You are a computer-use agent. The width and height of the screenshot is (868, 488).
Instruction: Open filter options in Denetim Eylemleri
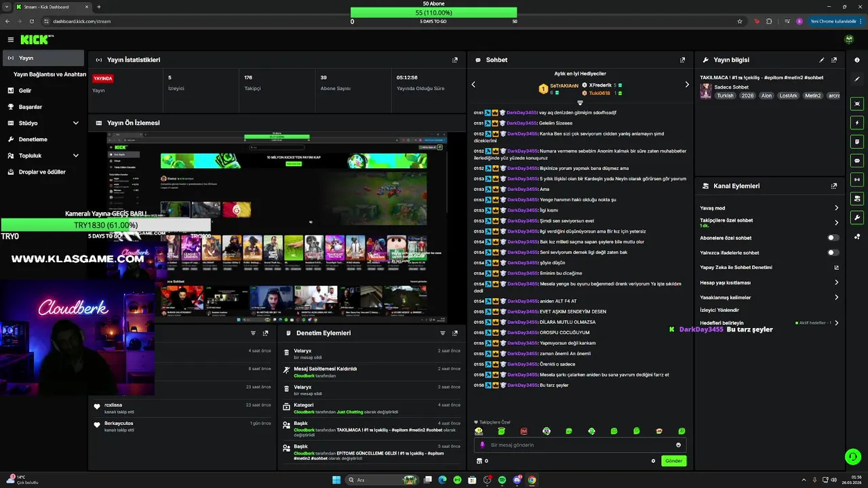(443, 333)
